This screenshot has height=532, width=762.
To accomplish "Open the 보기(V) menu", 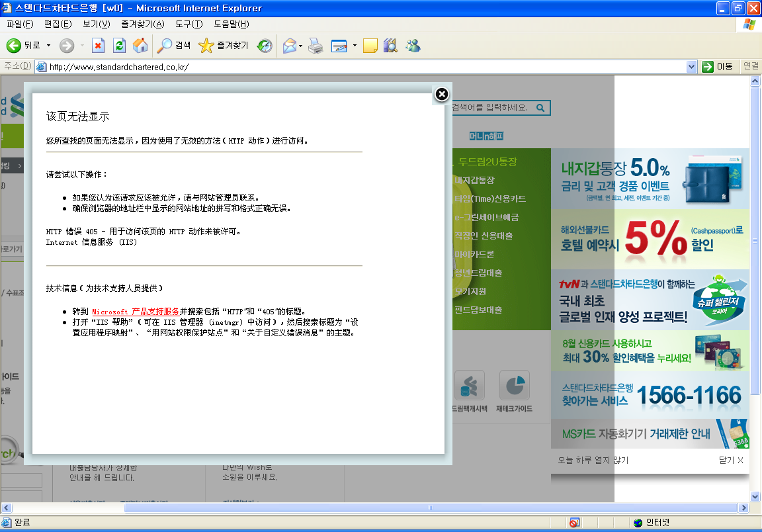I will pyautogui.click(x=96, y=24).
